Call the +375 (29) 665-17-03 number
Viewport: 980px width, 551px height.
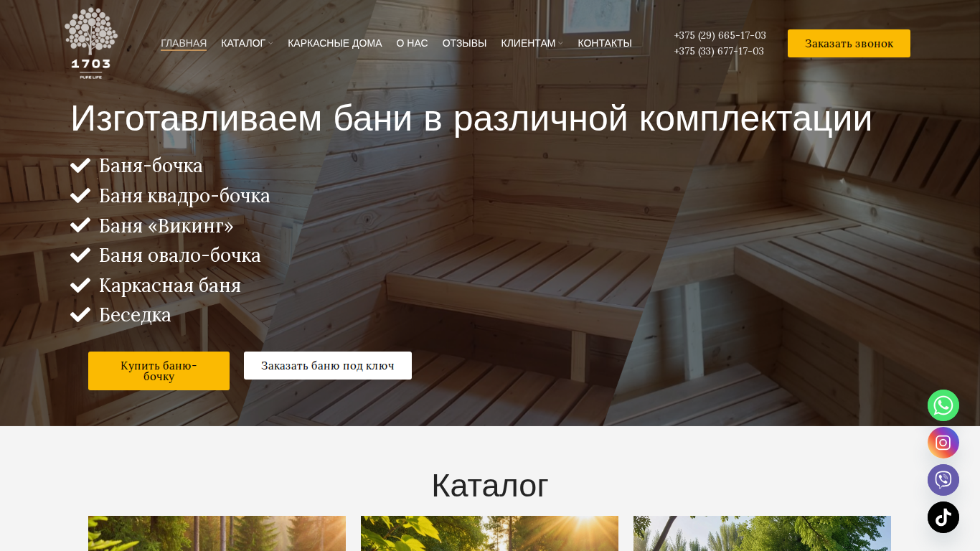click(720, 35)
